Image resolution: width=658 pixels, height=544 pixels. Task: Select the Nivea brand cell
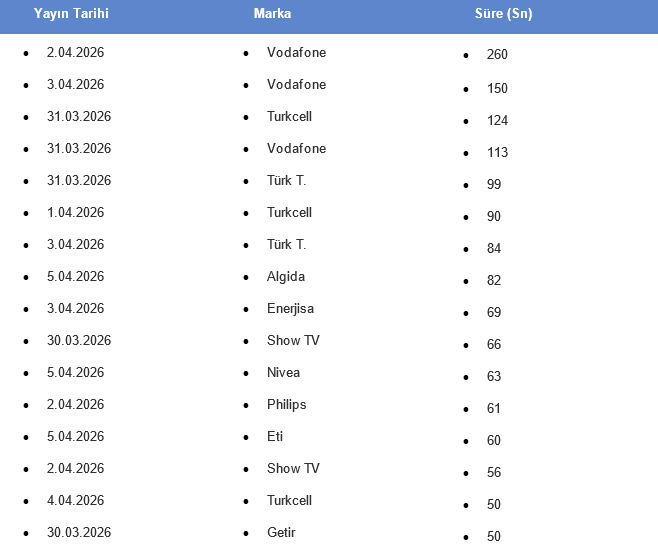click(x=283, y=372)
